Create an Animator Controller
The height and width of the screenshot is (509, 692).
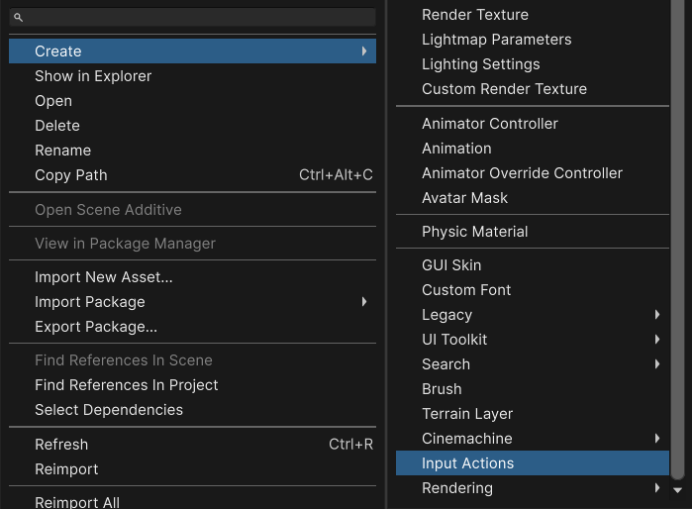point(490,124)
